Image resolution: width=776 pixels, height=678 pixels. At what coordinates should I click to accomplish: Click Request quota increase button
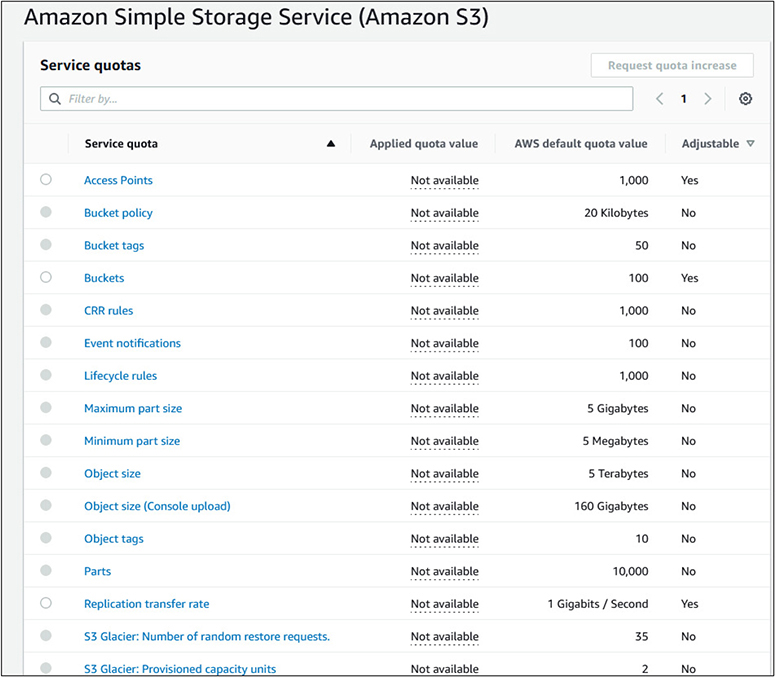click(672, 65)
